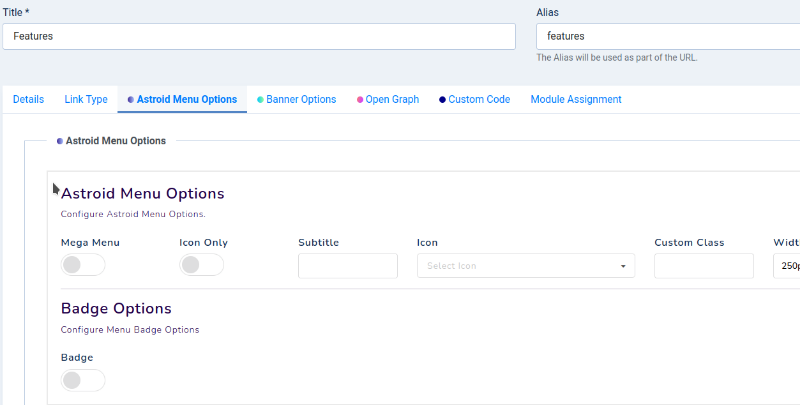Image resolution: width=800 pixels, height=405 pixels.
Task: Switch to the Link Type tab
Action: point(86,99)
